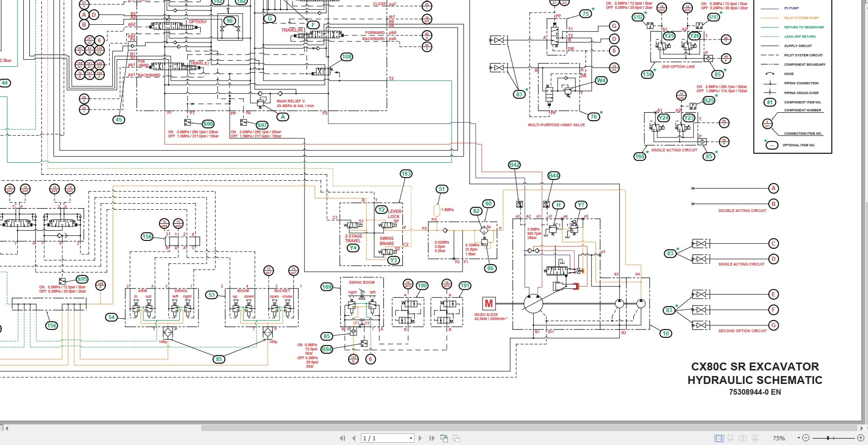This screenshot has width=868, height=445.
Task: Go to the first page
Action: click(x=343, y=438)
